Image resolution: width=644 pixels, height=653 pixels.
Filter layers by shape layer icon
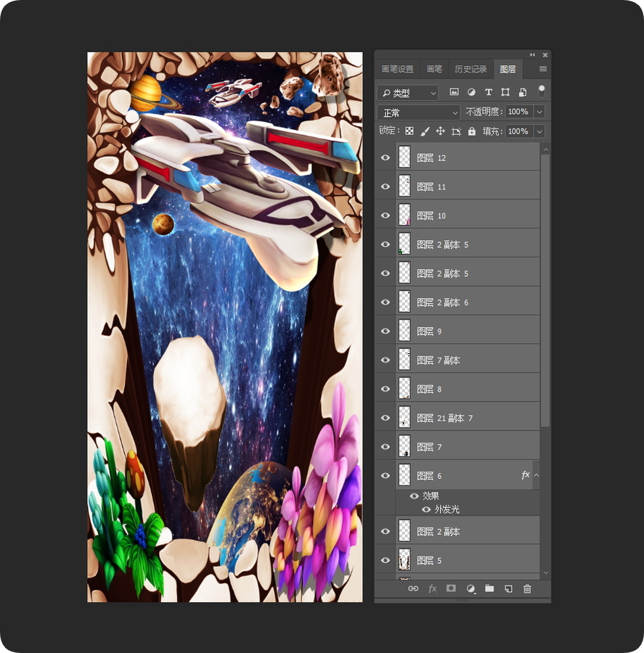click(505, 92)
